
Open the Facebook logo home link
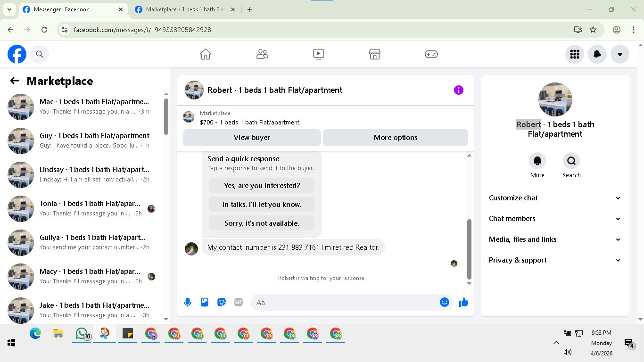click(17, 54)
